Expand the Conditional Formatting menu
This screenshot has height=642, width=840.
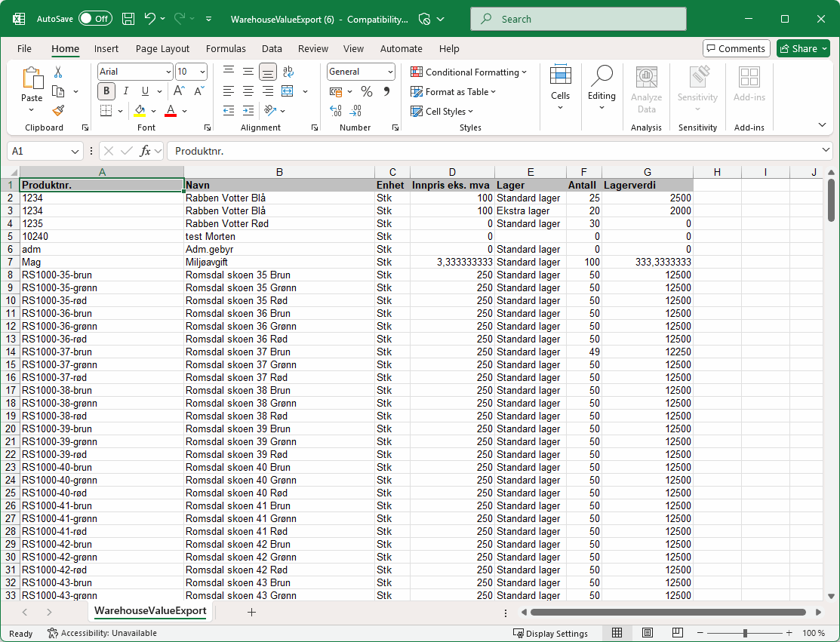[x=469, y=72]
